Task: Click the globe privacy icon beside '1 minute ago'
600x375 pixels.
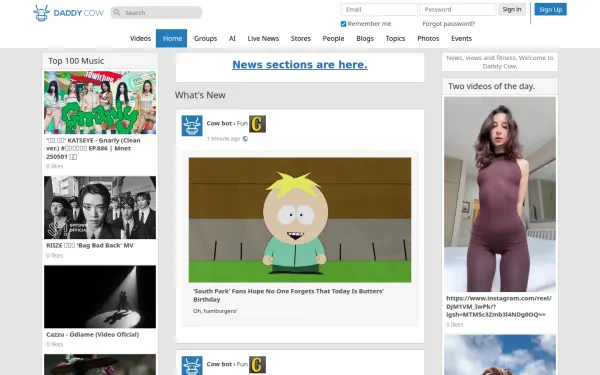Action: coord(245,139)
